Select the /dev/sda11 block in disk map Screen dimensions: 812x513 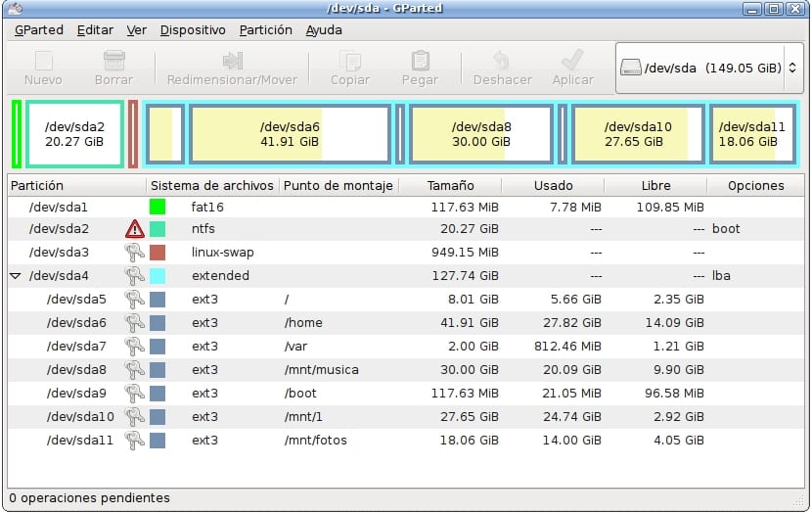click(752, 134)
